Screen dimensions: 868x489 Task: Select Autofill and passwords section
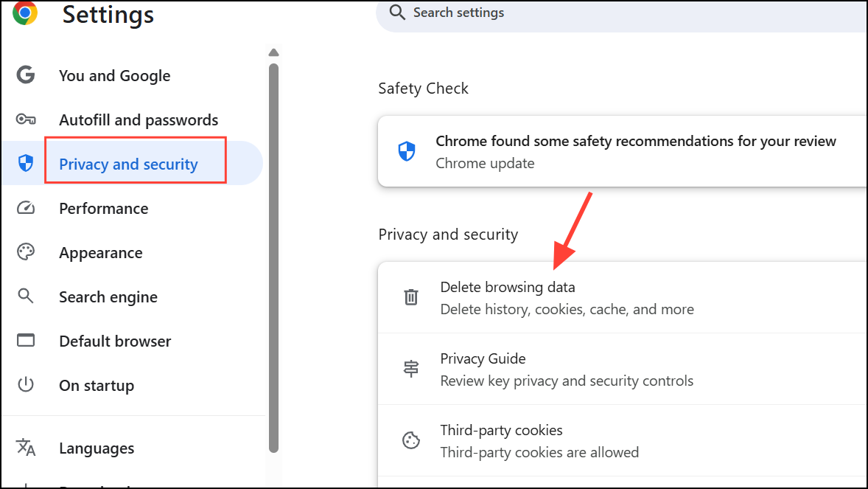[x=139, y=119]
